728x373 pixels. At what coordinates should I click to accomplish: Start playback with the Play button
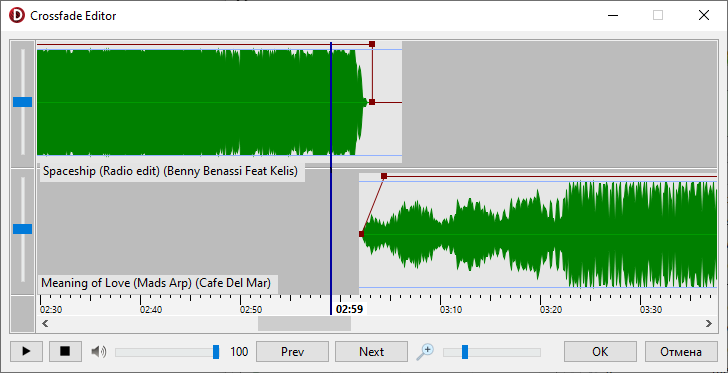pos(26,352)
